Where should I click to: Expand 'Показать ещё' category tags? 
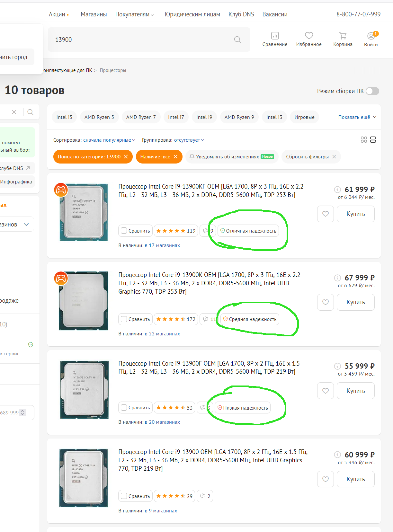coord(357,117)
